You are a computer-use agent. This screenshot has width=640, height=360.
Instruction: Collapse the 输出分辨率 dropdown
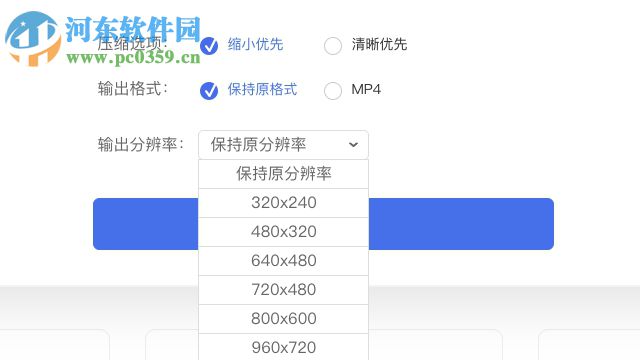(x=283, y=144)
